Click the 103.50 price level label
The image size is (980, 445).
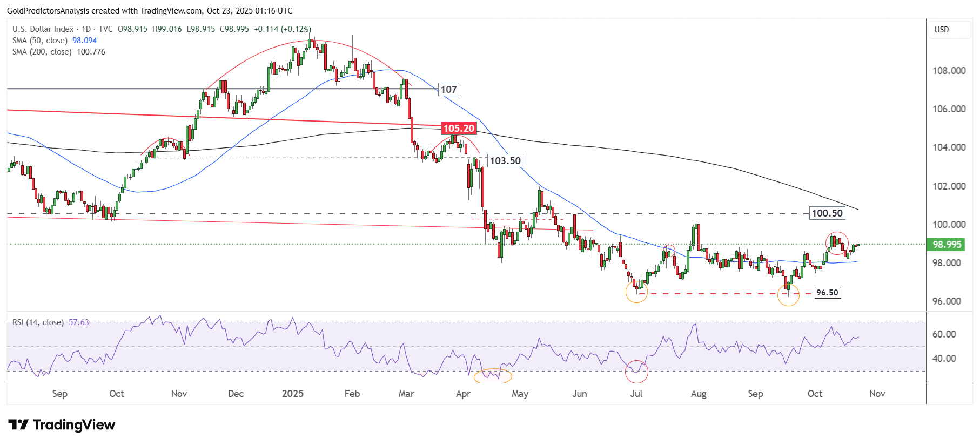click(505, 161)
